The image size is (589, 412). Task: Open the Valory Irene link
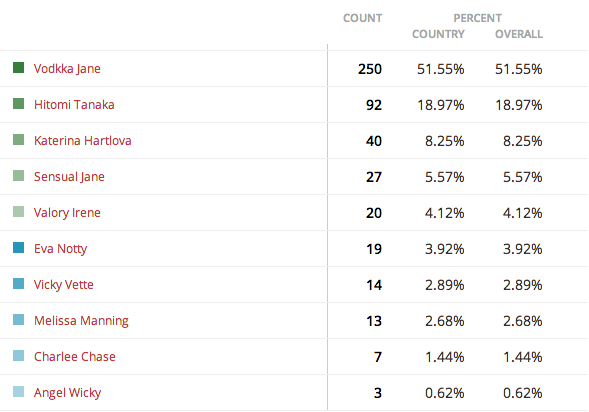[x=67, y=213]
